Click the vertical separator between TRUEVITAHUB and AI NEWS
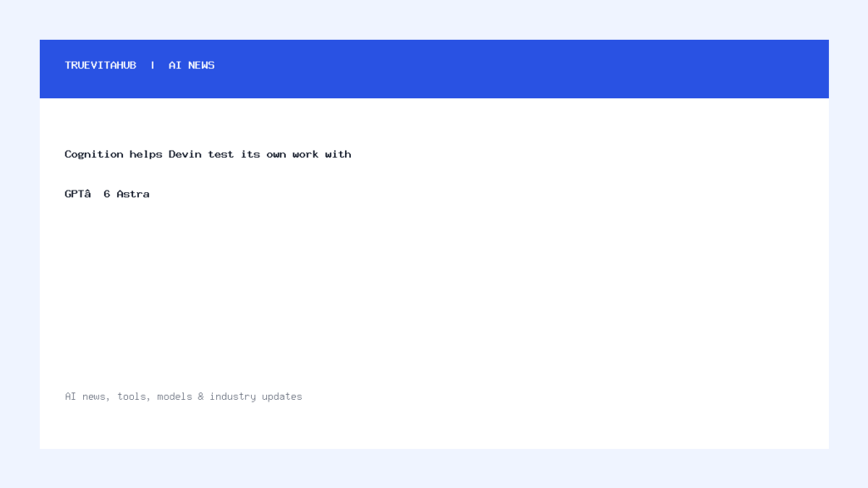This screenshot has height=488, width=868. pyautogui.click(x=153, y=65)
